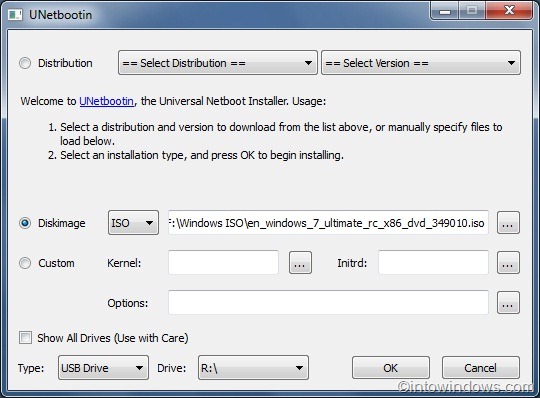Open the ISO image type dropdown
The height and width of the screenshot is (398, 540).
133,223
